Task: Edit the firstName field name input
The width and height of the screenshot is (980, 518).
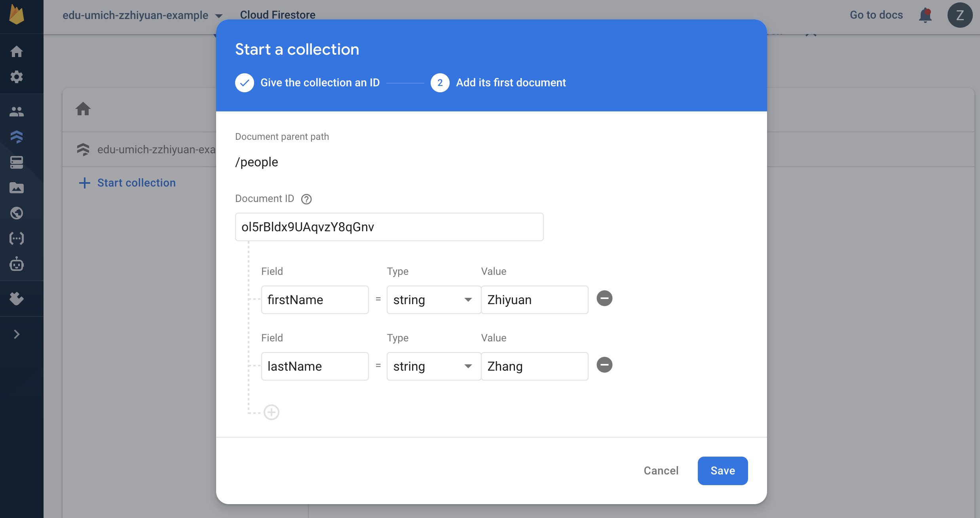Action: tap(315, 300)
